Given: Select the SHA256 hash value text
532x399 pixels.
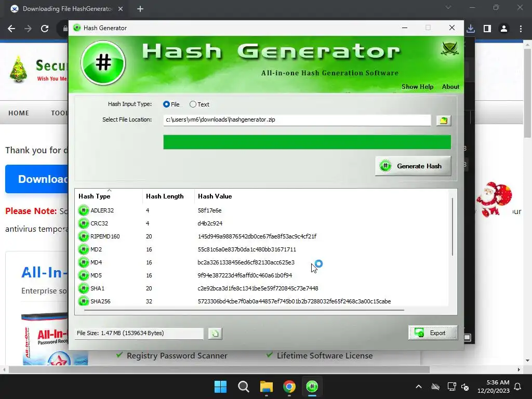Looking at the screenshot, I should pyautogui.click(x=294, y=301).
